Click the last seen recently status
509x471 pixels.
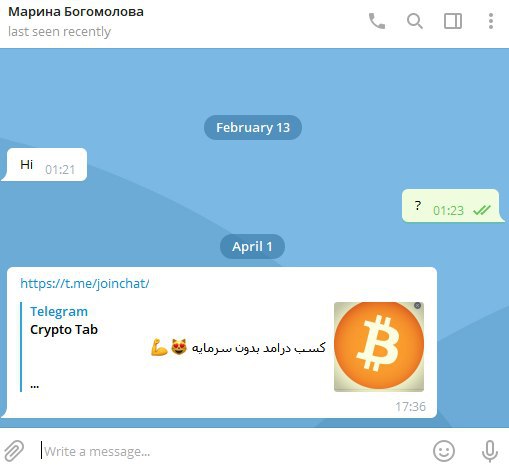[59, 32]
